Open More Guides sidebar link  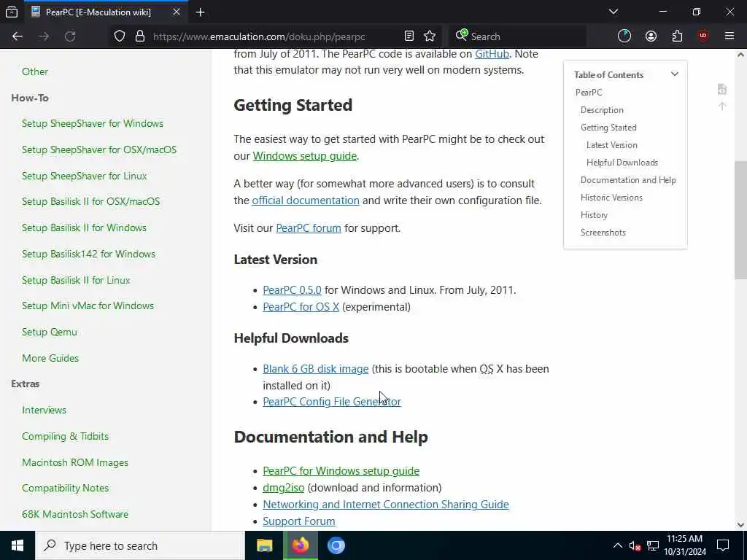pyautogui.click(x=50, y=358)
